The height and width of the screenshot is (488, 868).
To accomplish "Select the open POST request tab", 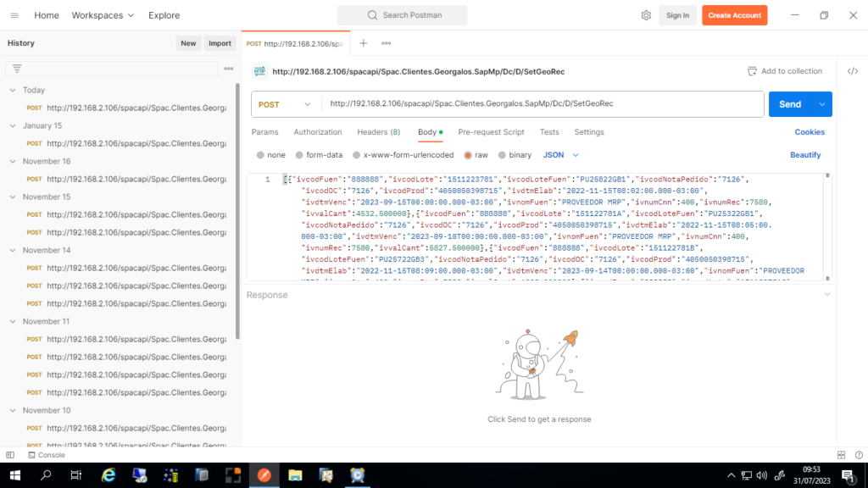I will [x=296, y=44].
